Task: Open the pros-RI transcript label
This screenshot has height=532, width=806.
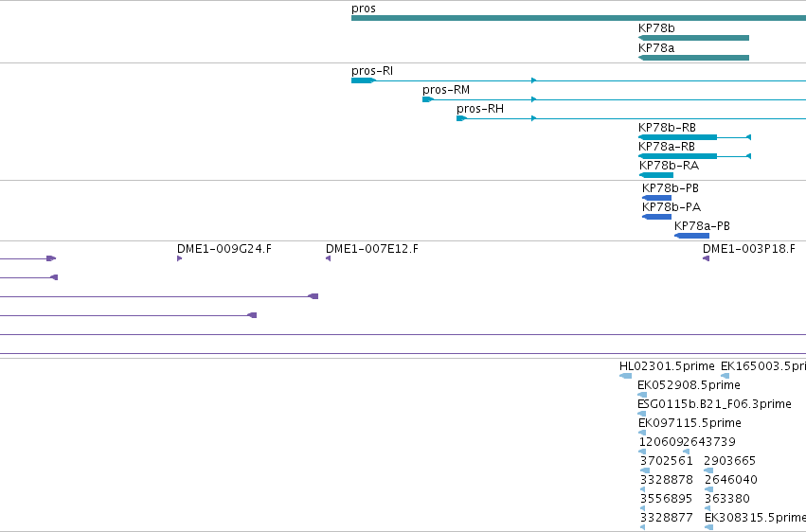Action: 371,71
